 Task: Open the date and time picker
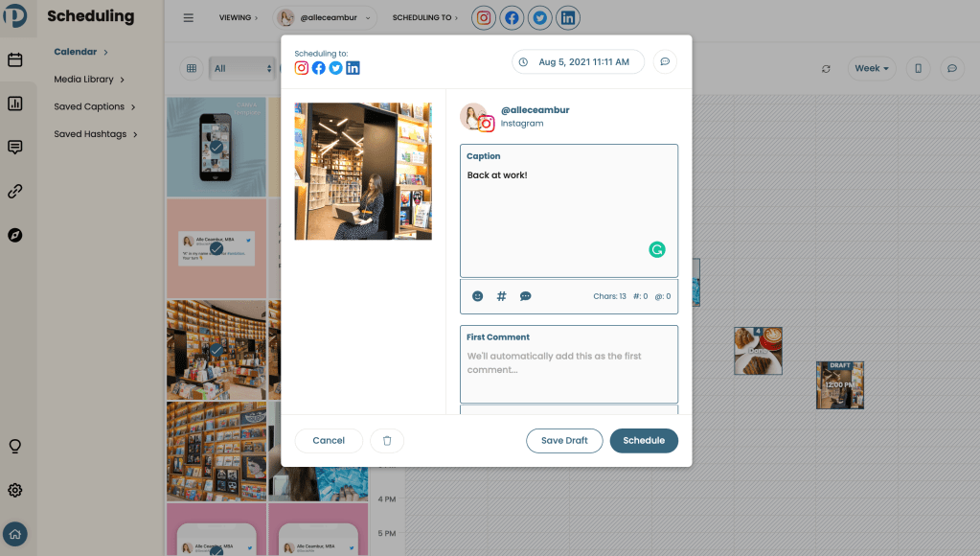578,62
